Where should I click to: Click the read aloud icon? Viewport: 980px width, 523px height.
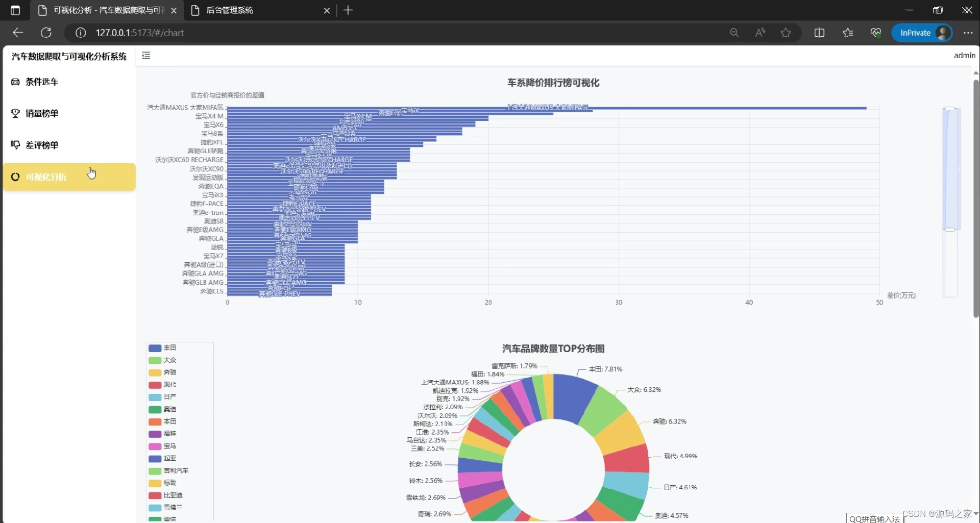[760, 33]
